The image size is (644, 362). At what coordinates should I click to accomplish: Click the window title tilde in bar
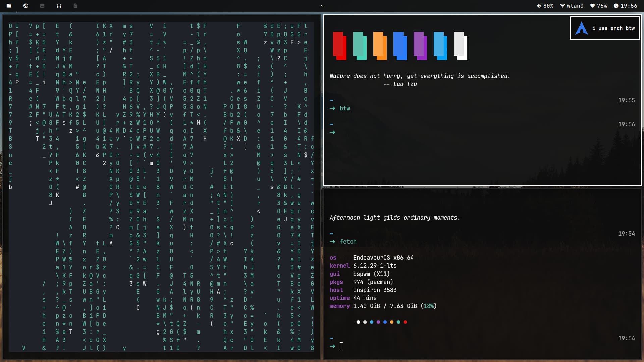pyautogui.click(x=322, y=6)
